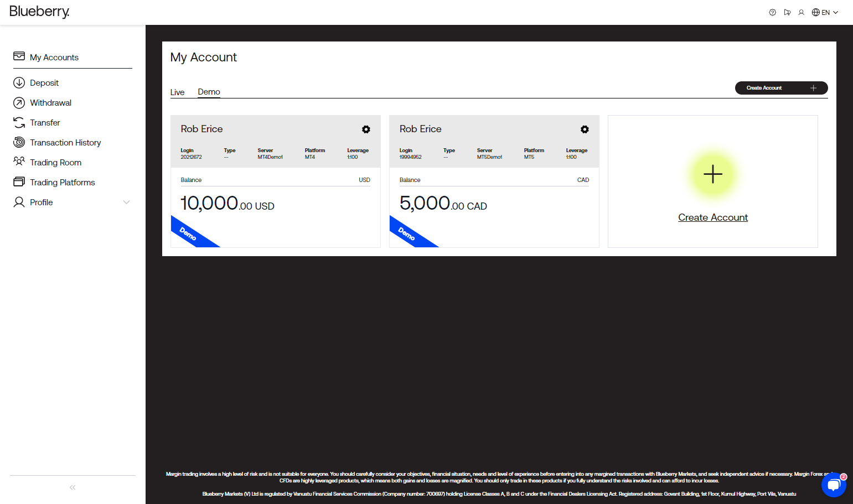The height and width of the screenshot is (504, 853).
Task: Click the Transfer arrows icon
Action: 19,122
